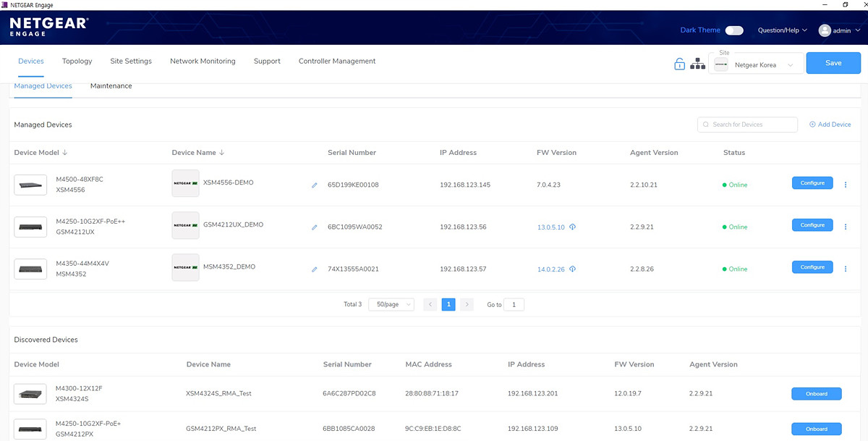Screen dimensions: 868x441
Task: Sort by Device Name arrow in Managed Devices
Action: point(221,153)
